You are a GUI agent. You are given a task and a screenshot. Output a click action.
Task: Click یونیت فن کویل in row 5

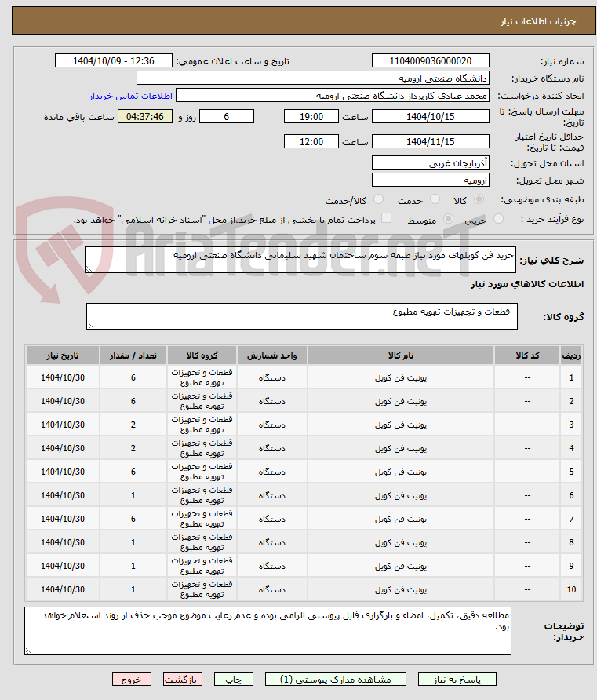tap(401, 472)
